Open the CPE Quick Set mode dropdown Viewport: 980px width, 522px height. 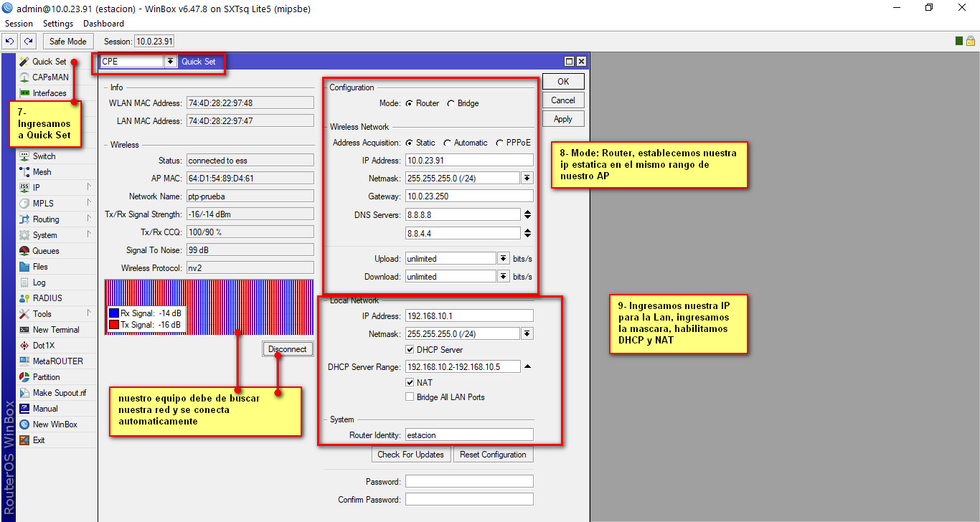tap(170, 62)
